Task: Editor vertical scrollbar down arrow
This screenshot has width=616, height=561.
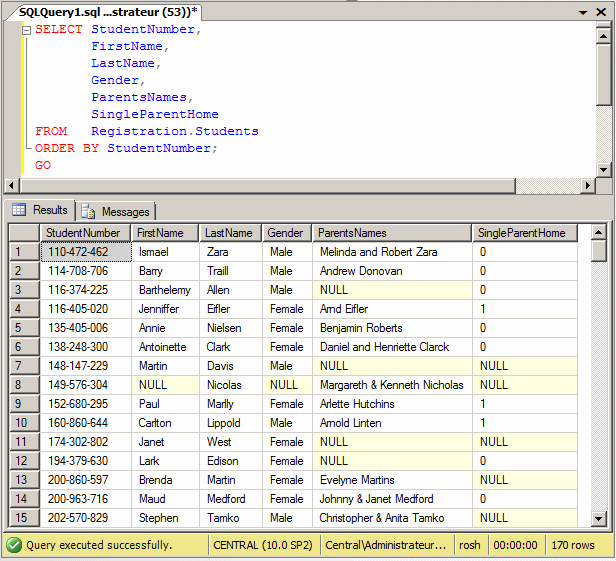Action: (x=603, y=170)
